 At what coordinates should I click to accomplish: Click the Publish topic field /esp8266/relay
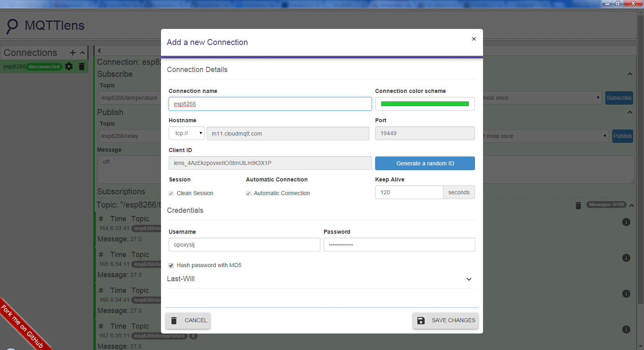click(x=130, y=136)
